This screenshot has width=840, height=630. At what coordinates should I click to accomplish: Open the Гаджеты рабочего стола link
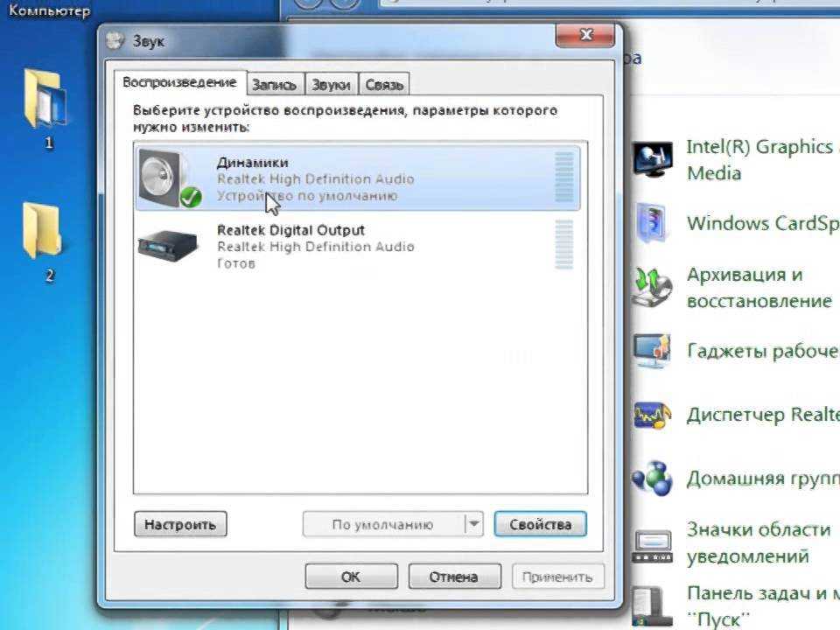[x=763, y=351]
